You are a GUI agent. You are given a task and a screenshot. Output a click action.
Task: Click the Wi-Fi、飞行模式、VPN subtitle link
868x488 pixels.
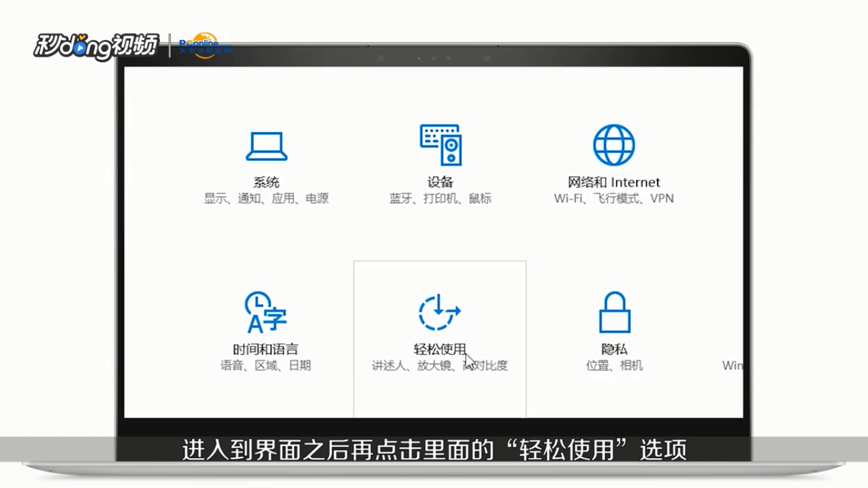pyautogui.click(x=614, y=198)
